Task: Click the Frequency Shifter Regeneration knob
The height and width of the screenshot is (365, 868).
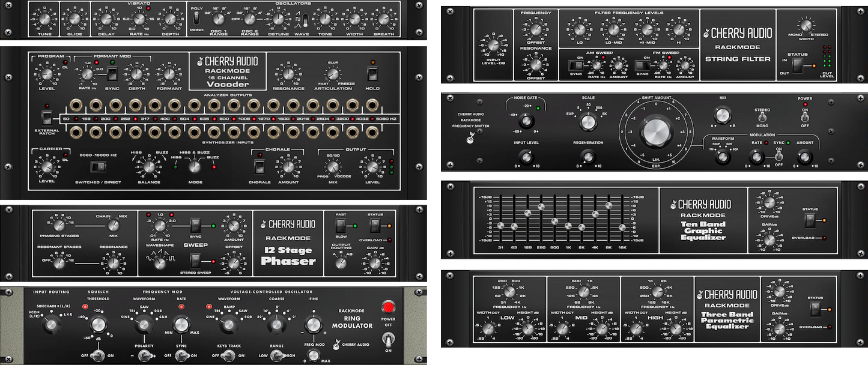Action: [x=588, y=158]
